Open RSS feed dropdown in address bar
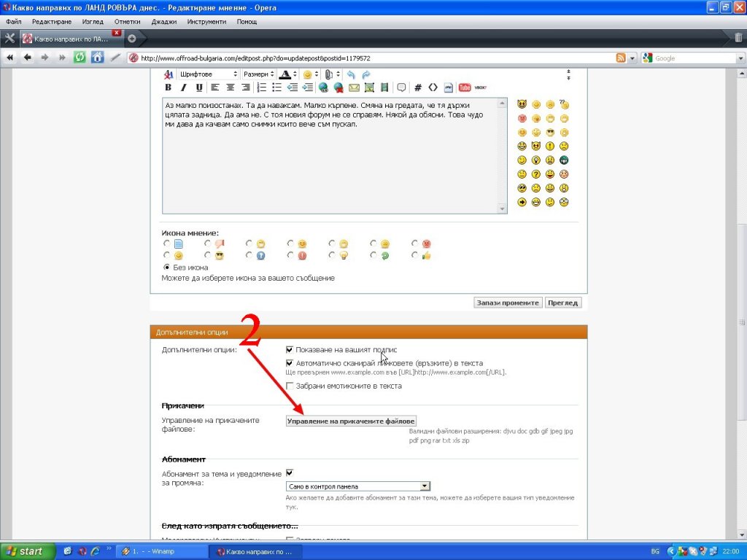 632,58
